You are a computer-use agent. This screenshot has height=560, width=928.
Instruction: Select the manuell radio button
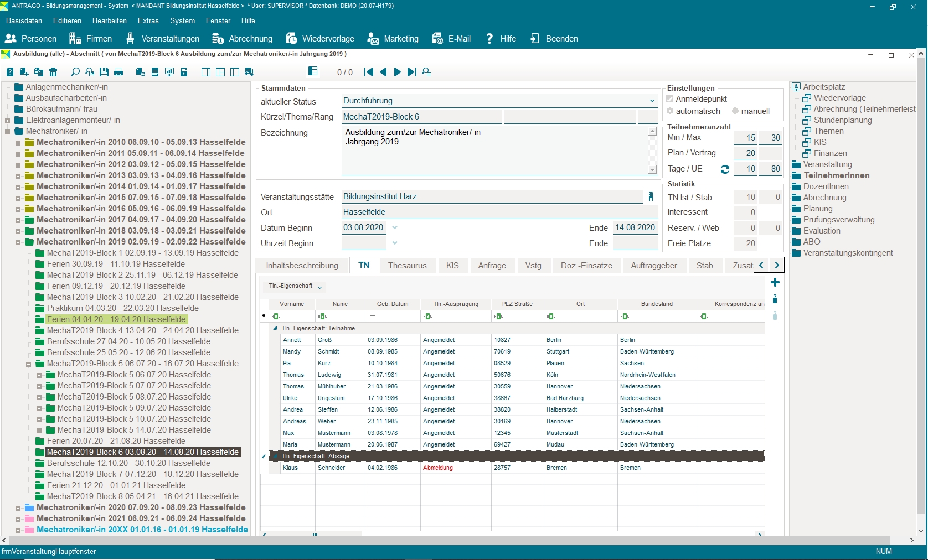(x=735, y=111)
